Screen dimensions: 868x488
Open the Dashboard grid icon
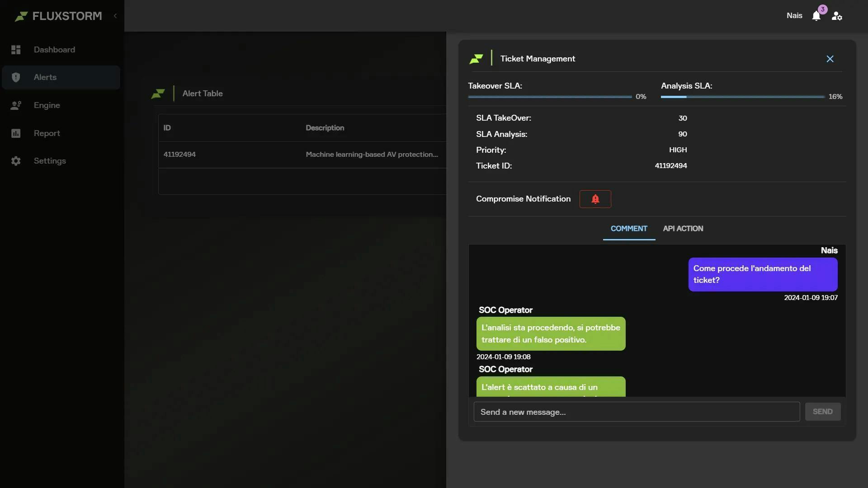tap(16, 50)
